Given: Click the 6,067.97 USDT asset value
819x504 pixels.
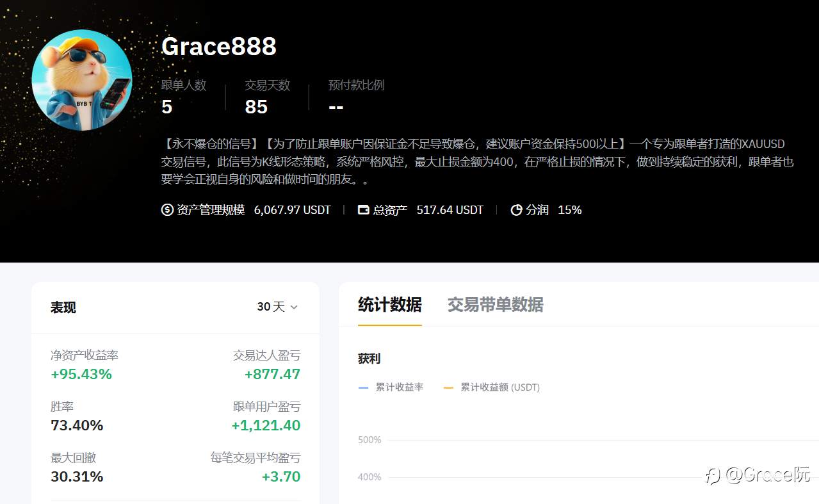Looking at the screenshot, I should (293, 209).
